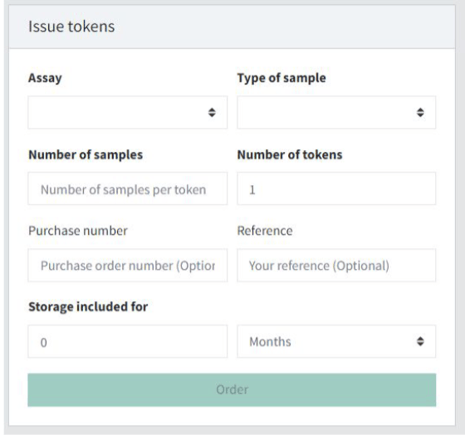Screen dimensions: 465x435
Task: Click the Number of samples label
Action: 86,155
